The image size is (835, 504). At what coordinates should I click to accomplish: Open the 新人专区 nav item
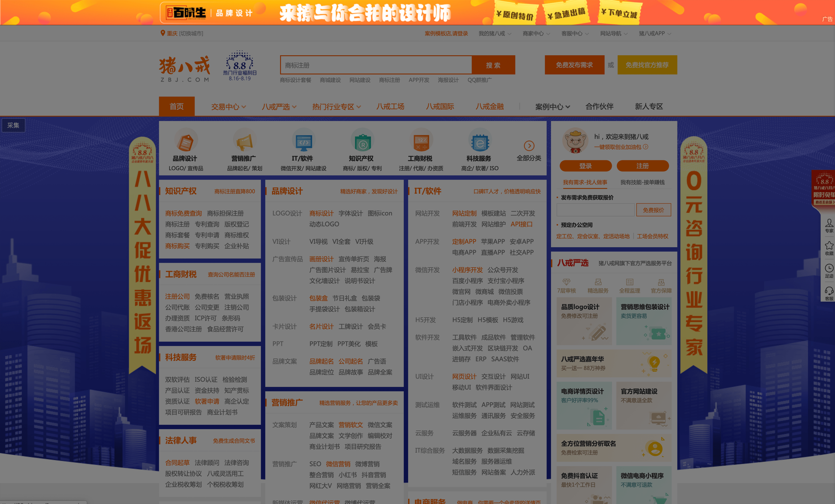[x=649, y=106]
